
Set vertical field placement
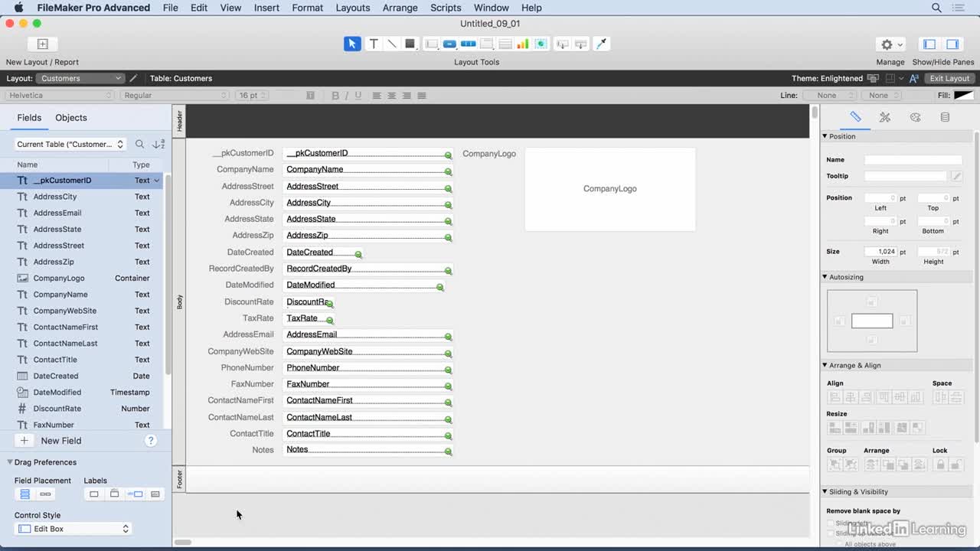pos(25,494)
